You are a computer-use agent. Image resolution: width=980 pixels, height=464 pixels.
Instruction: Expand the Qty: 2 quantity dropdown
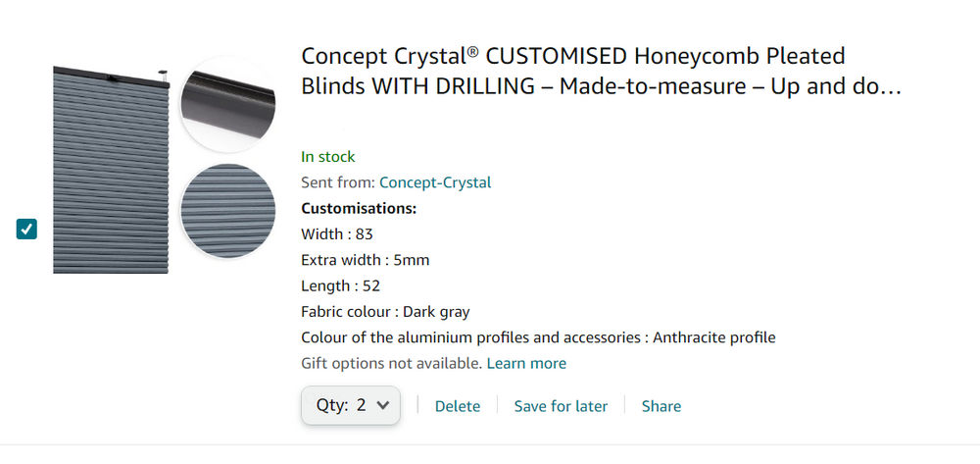click(351, 405)
